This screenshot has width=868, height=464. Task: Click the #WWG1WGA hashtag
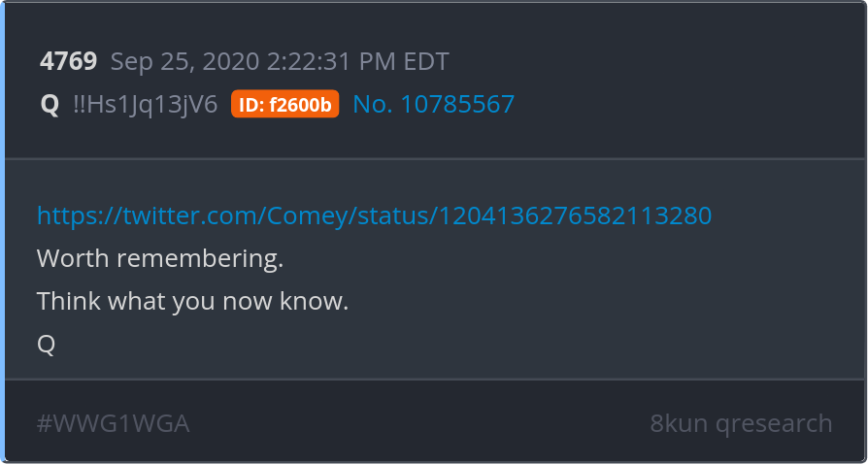[x=114, y=423]
